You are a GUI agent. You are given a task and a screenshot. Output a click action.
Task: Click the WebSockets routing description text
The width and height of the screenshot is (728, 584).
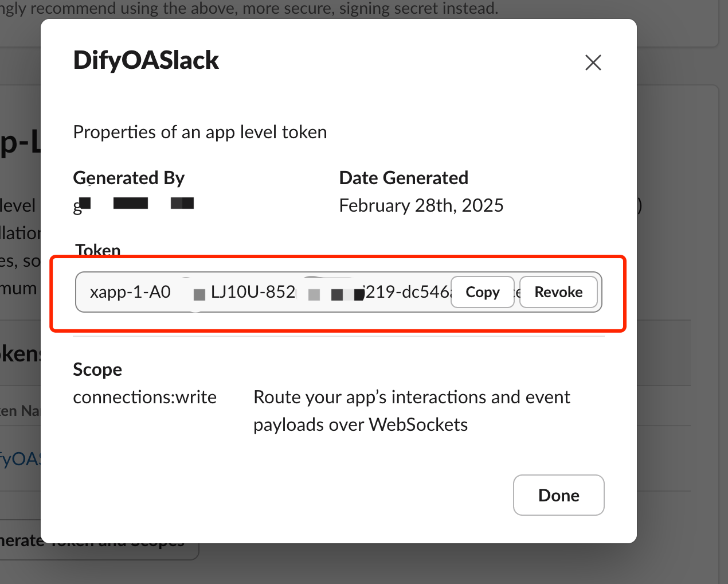pos(412,410)
